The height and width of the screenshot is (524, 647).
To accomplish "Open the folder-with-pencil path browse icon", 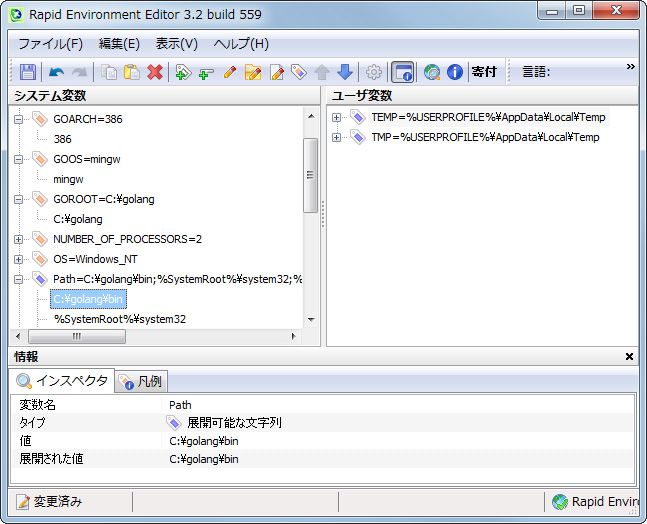I will (253, 72).
